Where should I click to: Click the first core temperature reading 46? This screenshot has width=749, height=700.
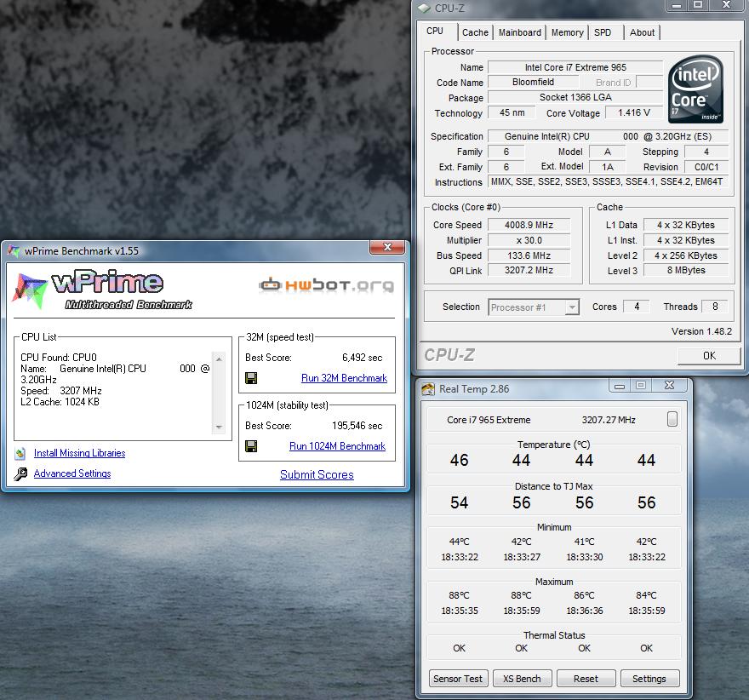459,460
